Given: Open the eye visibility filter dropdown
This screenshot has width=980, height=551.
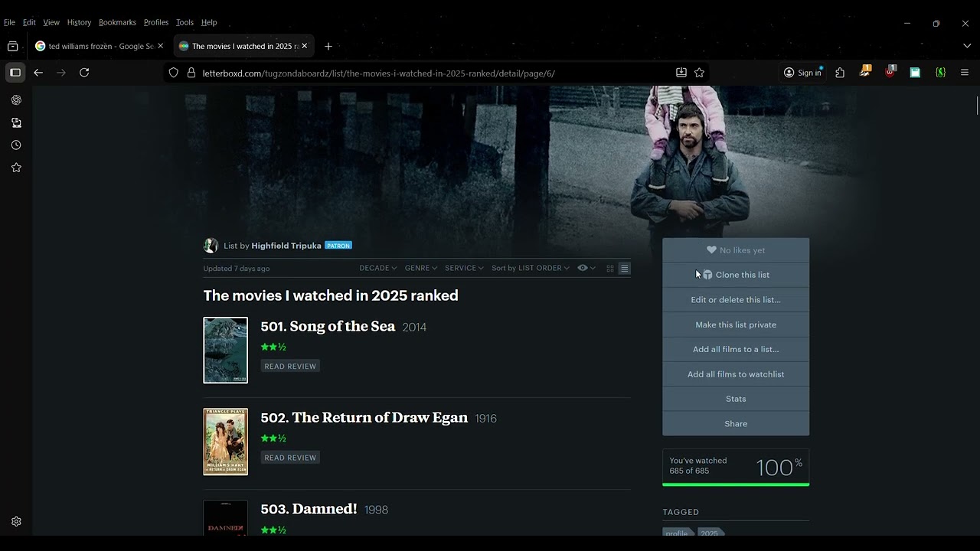Looking at the screenshot, I should point(586,268).
